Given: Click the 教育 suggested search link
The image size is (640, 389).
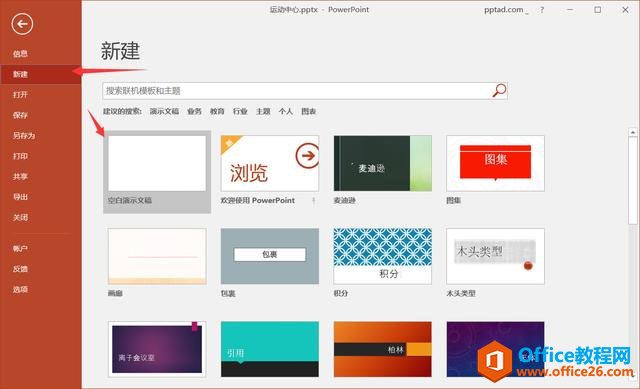Looking at the screenshot, I should pos(217,111).
